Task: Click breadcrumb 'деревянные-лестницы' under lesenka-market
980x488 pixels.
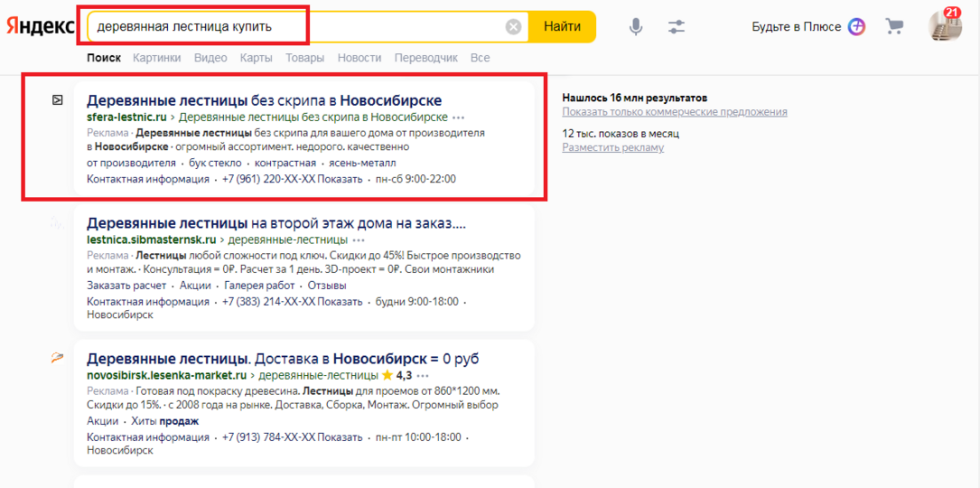Action: (319, 376)
